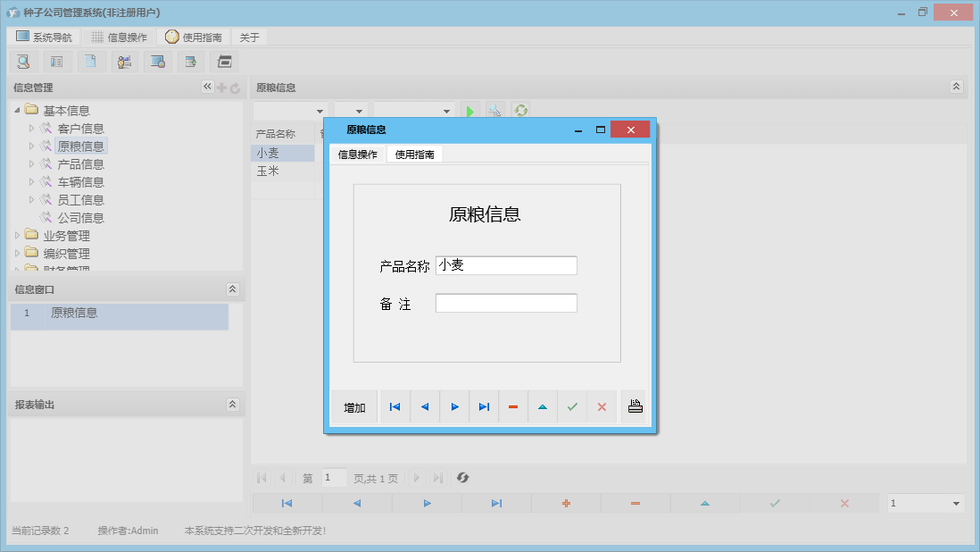Click the archive/window icon at toolbar end
980x552 pixels.
tap(224, 61)
